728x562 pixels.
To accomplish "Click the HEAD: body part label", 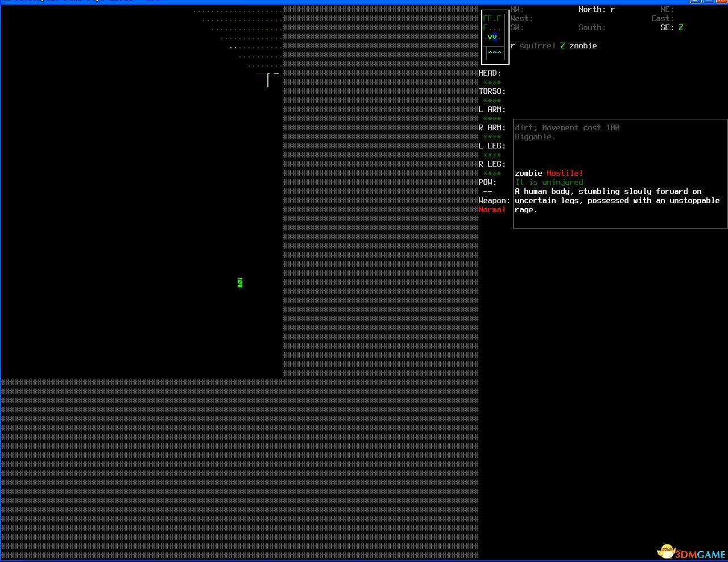I will [490, 73].
